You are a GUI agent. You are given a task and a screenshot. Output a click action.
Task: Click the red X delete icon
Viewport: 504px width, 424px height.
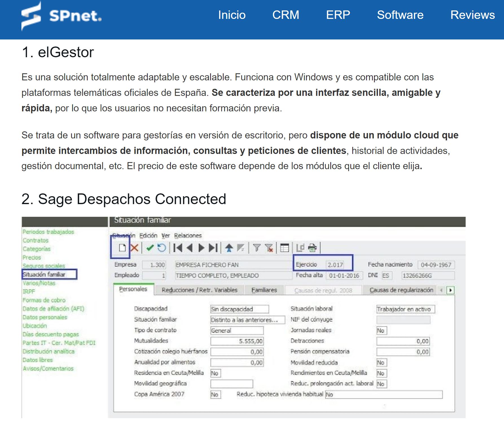click(x=135, y=248)
